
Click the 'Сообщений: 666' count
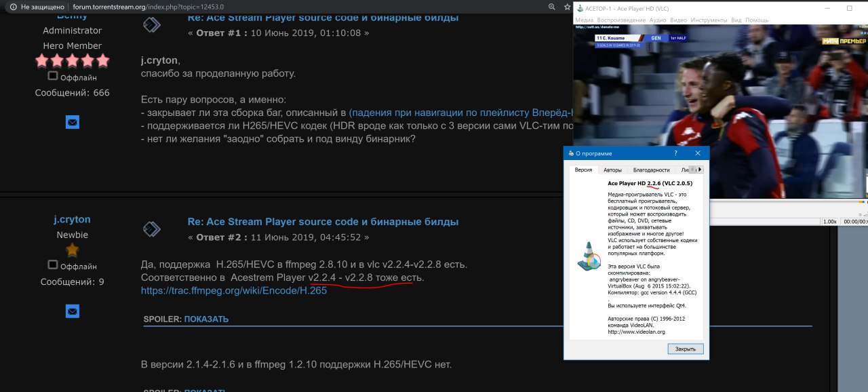[x=72, y=93]
